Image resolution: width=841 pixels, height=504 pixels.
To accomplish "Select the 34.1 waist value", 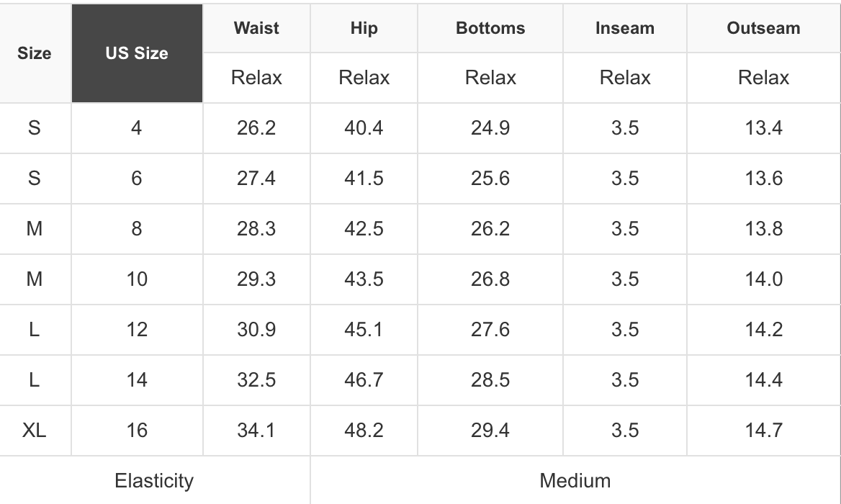I will (x=256, y=431).
